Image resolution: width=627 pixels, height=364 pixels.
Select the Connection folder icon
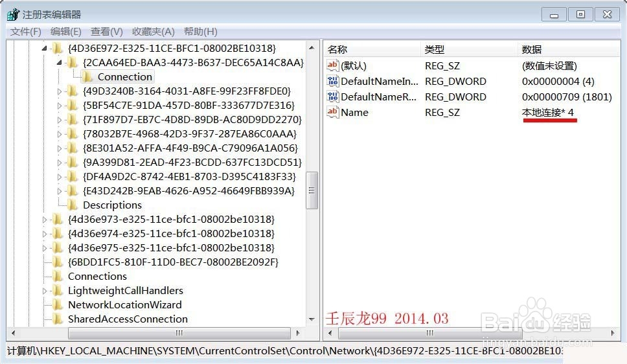click(87, 77)
